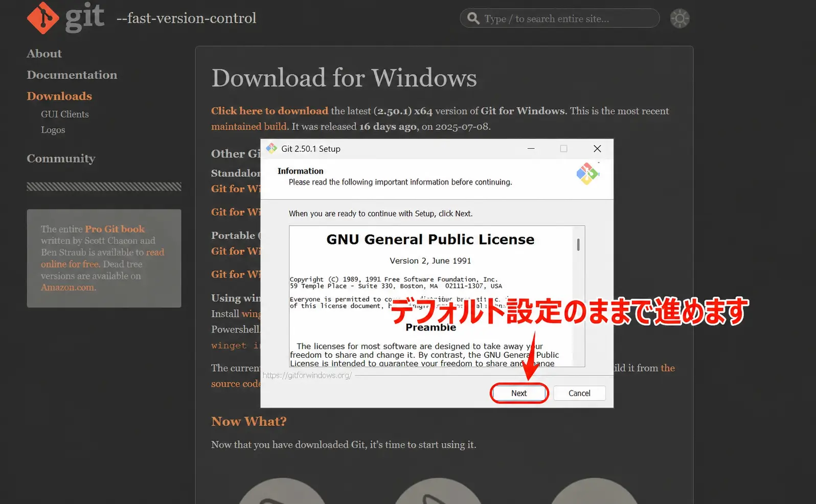Click 'the source code' link at right
The width and height of the screenshot is (816, 504).
click(668, 368)
